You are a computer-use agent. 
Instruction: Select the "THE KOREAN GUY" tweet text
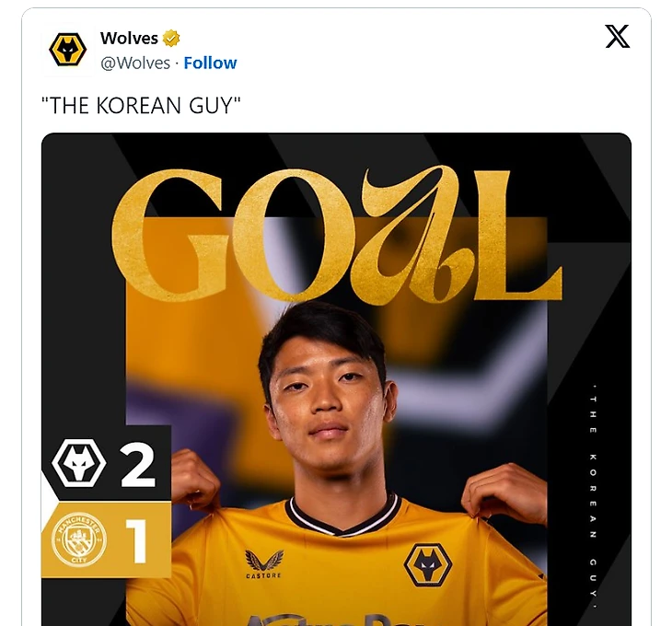click(141, 105)
